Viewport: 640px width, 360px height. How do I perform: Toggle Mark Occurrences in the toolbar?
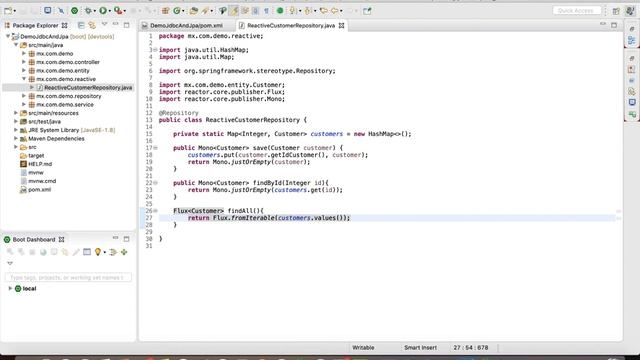click(x=234, y=11)
